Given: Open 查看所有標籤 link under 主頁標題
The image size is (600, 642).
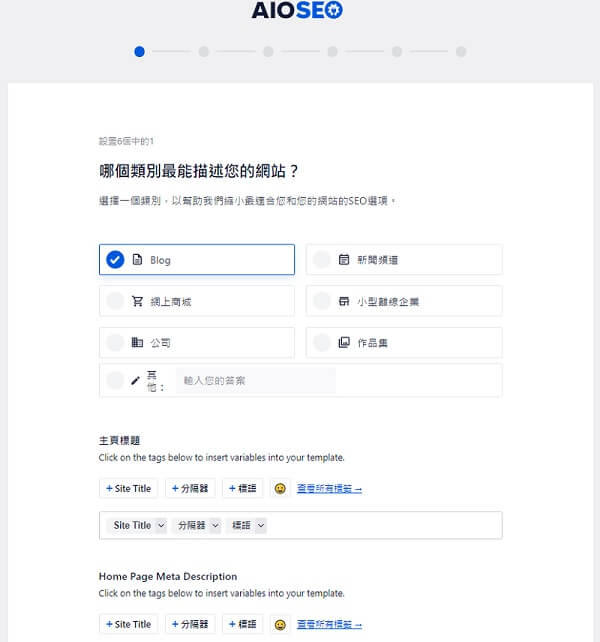Looking at the screenshot, I should tap(329, 488).
